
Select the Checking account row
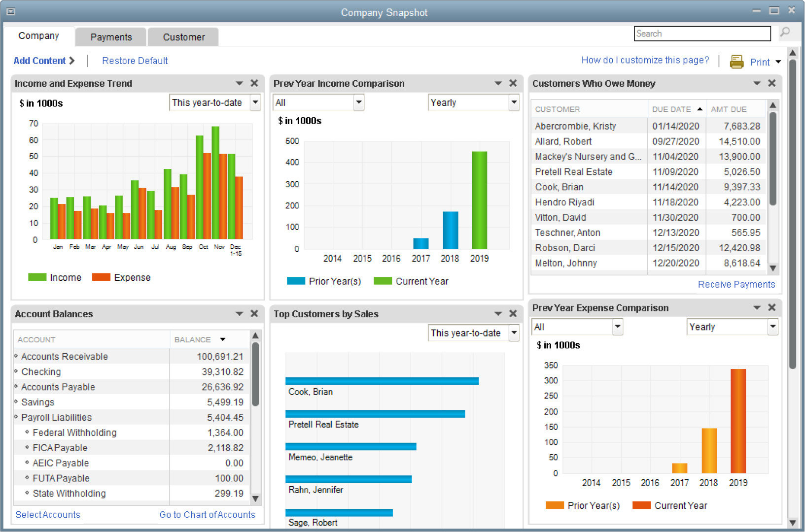pyautogui.click(x=131, y=371)
